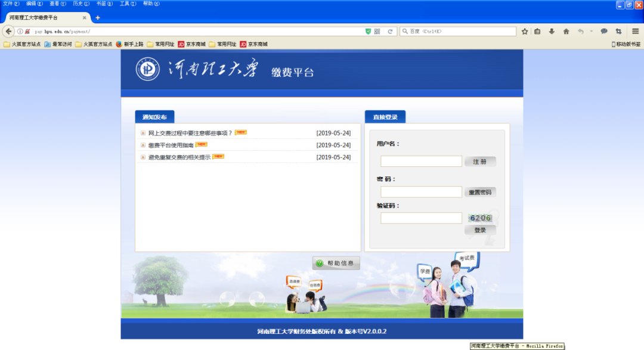
Task: Click the arrow bullet beside 网上交费过程中要注意哪些事项
Action: (x=143, y=133)
